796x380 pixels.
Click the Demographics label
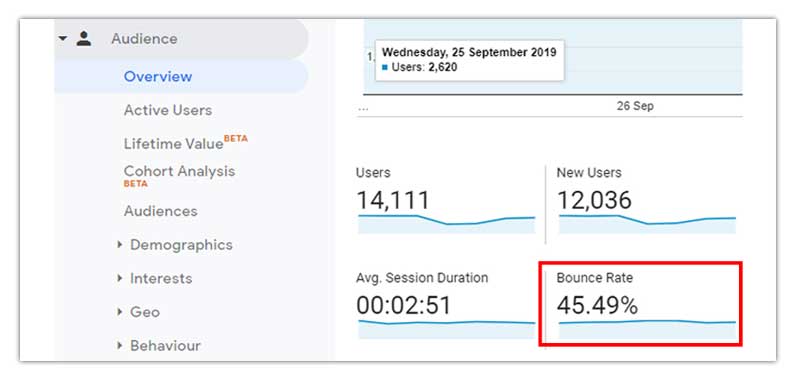point(181,245)
